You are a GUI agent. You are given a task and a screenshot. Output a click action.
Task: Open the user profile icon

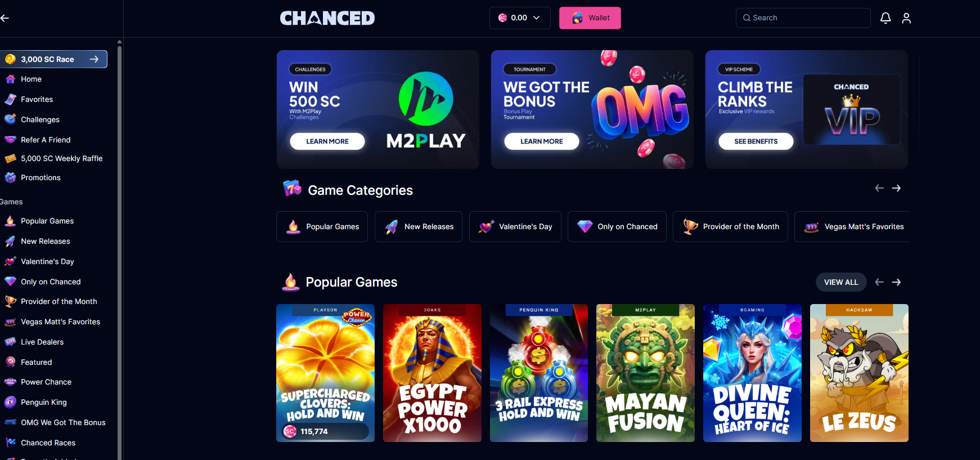906,18
